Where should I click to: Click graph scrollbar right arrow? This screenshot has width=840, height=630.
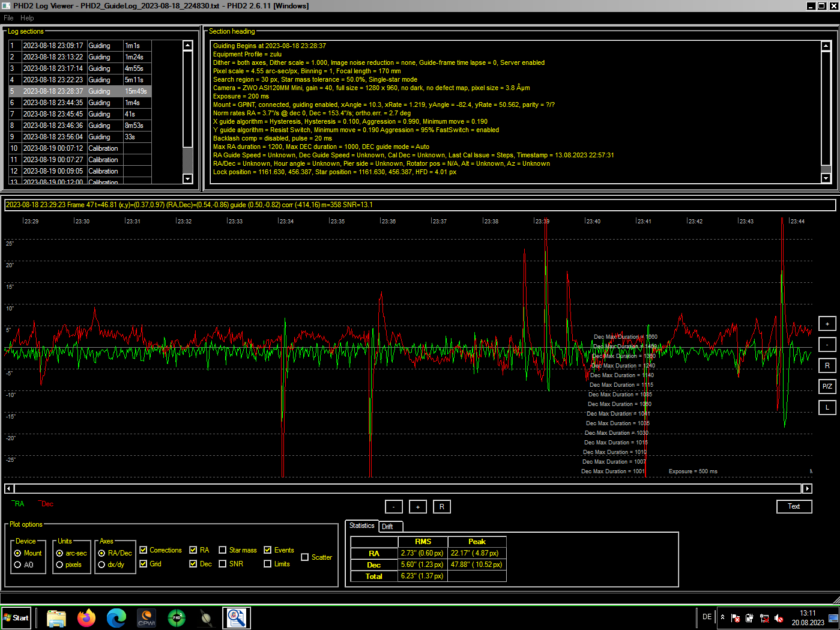click(807, 488)
